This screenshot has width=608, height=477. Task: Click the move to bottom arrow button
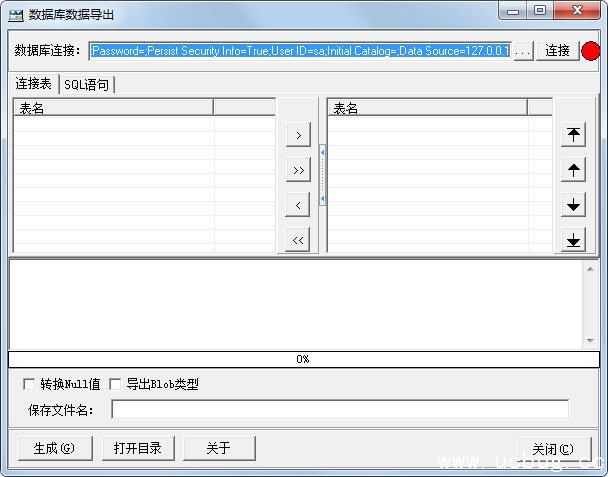[574, 240]
